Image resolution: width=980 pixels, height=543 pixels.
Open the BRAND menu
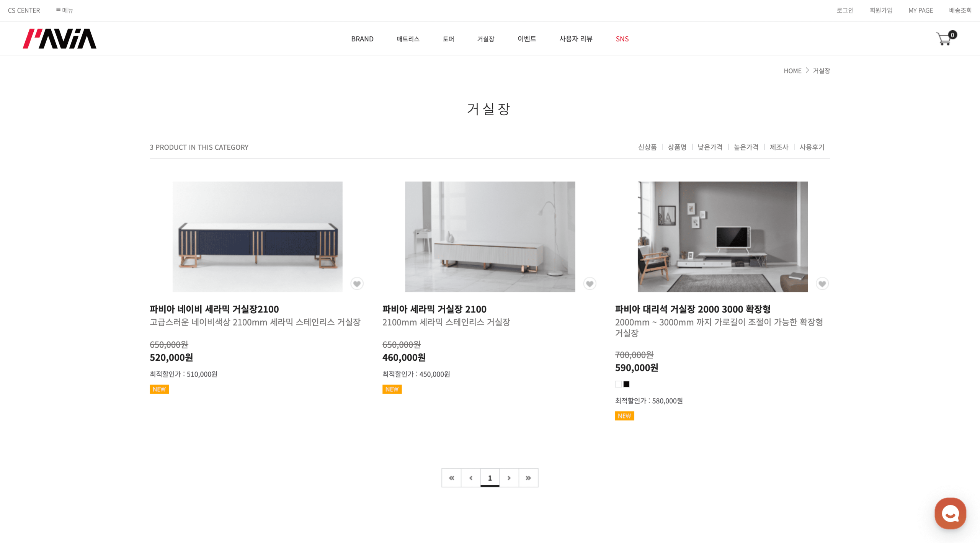point(362,39)
